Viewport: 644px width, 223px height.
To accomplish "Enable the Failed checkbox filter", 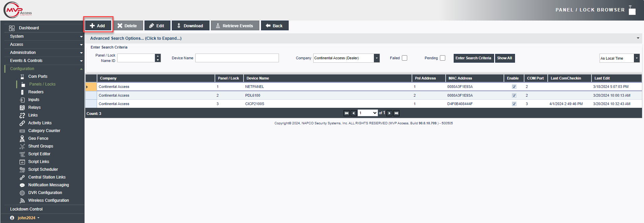I will coord(405,58).
